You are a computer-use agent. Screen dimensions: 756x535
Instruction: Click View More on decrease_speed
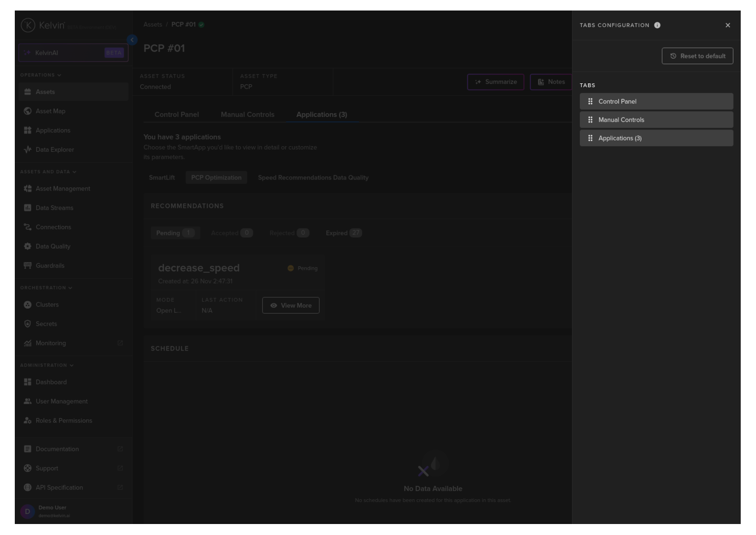pos(291,306)
